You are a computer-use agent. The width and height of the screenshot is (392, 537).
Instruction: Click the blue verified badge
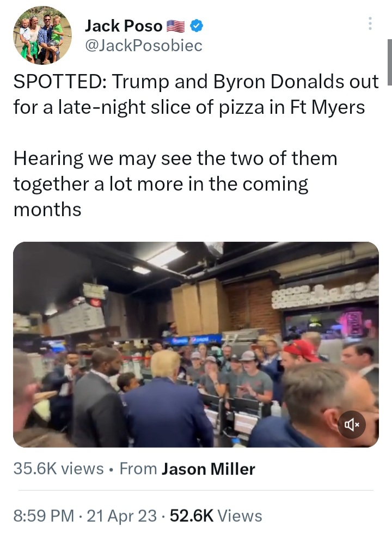pyautogui.click(x=196, y=26)
